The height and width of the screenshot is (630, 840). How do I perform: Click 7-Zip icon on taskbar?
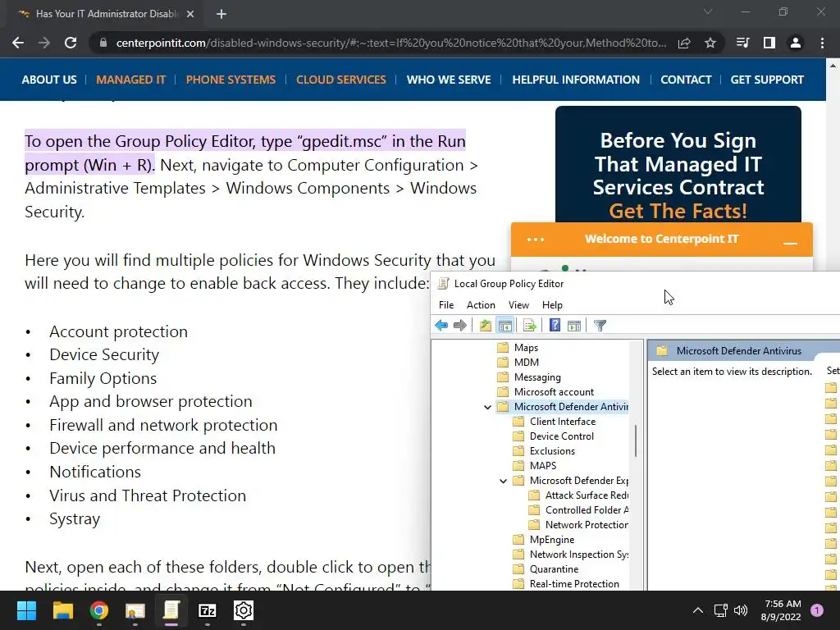[208, 610]
